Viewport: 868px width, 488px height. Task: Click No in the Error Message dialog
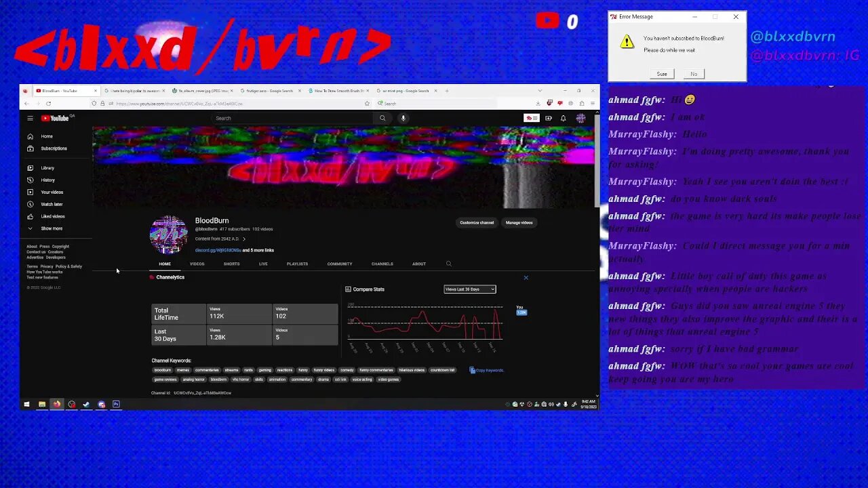coord(694,74)
